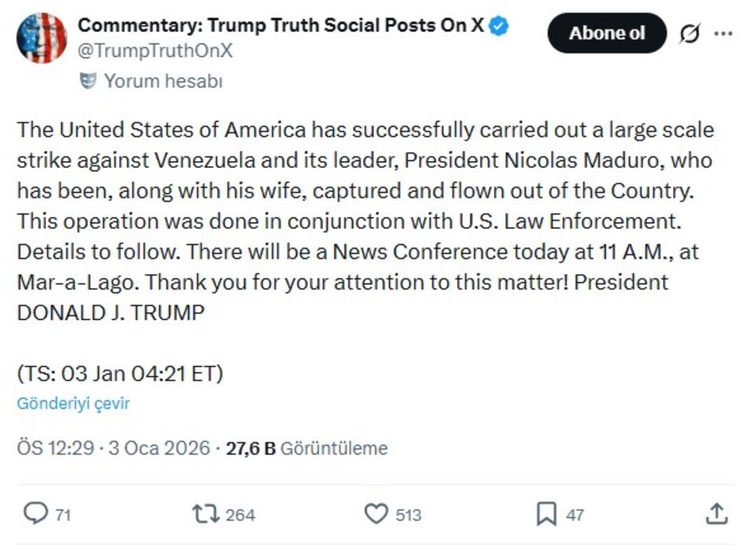Bookmark the post

click(547, 515)
